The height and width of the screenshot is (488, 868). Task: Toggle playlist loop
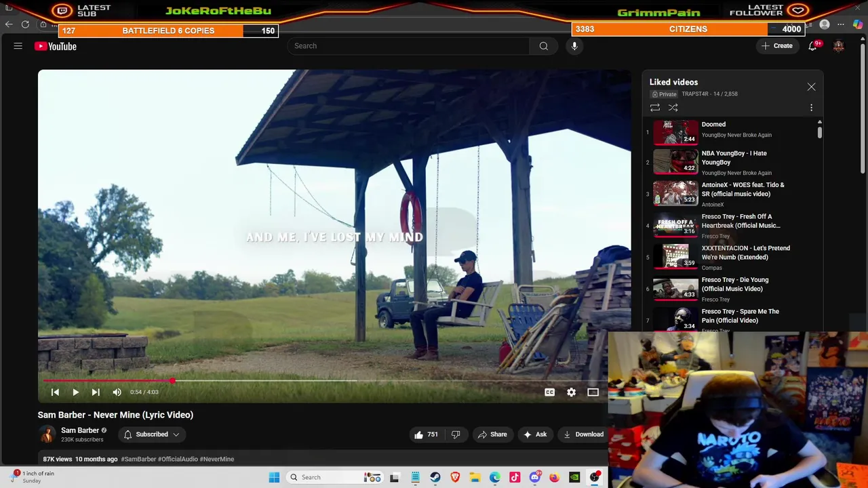[655, 108]
